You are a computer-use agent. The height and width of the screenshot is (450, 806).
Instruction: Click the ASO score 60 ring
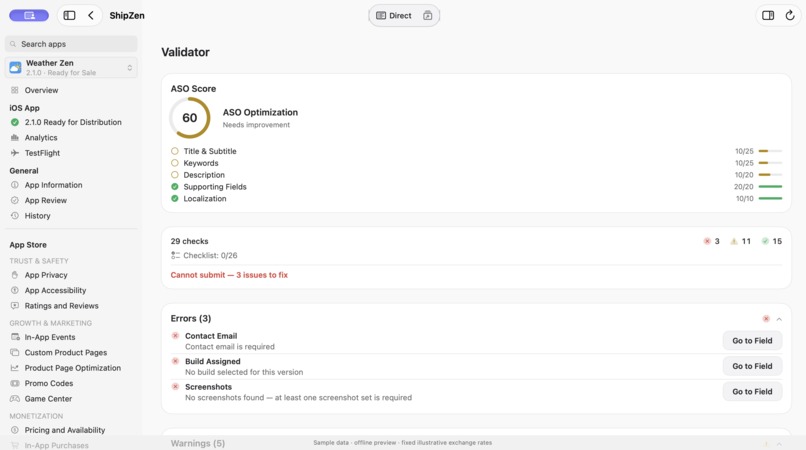pos(190,118)
